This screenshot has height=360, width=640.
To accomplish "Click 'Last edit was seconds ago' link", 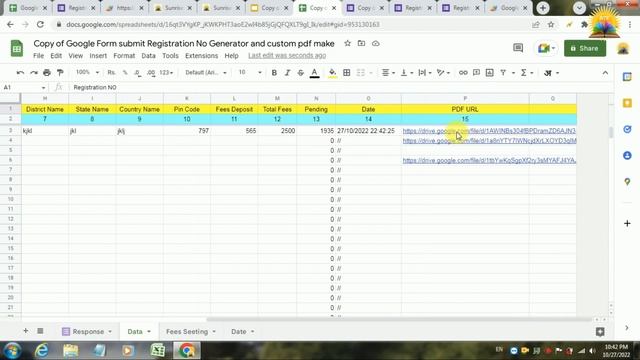I will [287, 56].
